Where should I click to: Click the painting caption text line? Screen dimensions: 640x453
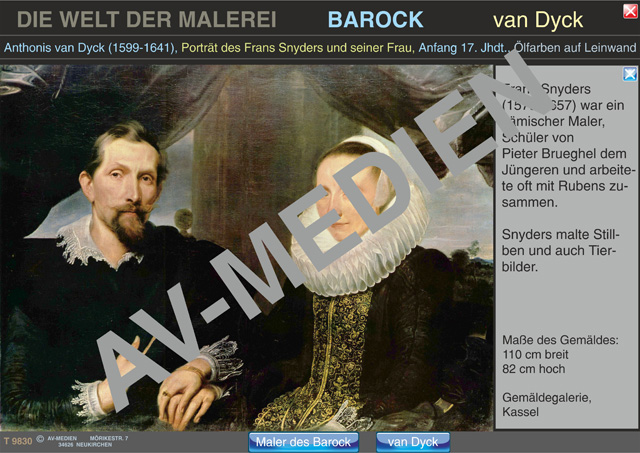(x=320, y=48)
